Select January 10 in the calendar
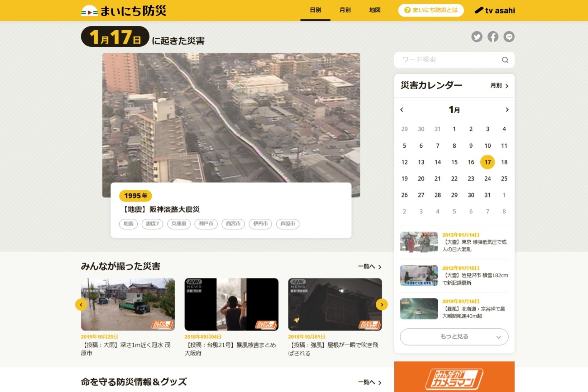The width and height of the screenshot is (588, 392). click(488, 145)
